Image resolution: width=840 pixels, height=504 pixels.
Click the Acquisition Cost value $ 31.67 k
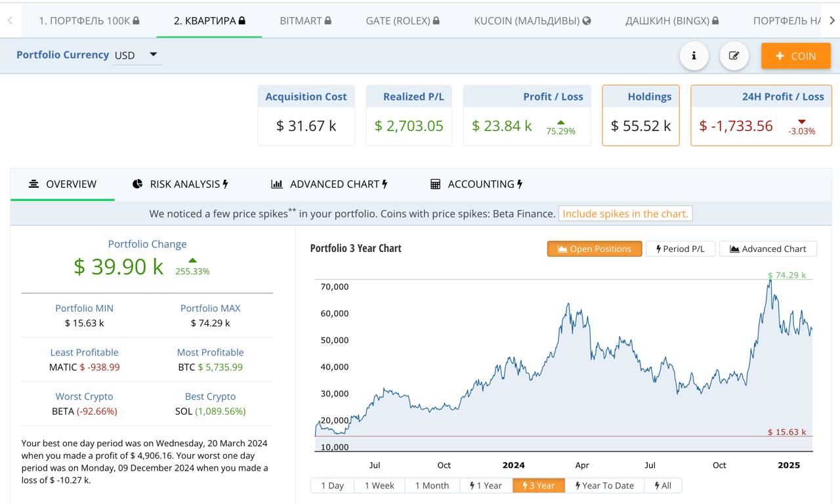pos(306,126)
